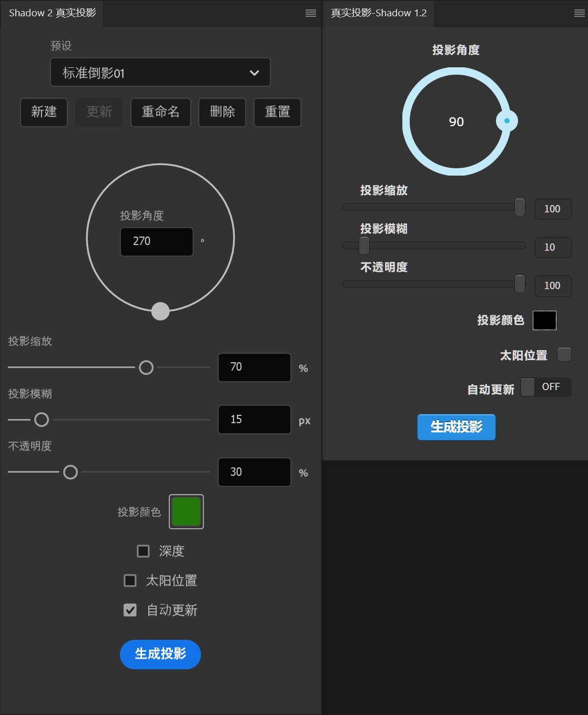Open the Shadow 1.2 panel flyout menu
Screen dimensions: 588x715
(579, 13)
